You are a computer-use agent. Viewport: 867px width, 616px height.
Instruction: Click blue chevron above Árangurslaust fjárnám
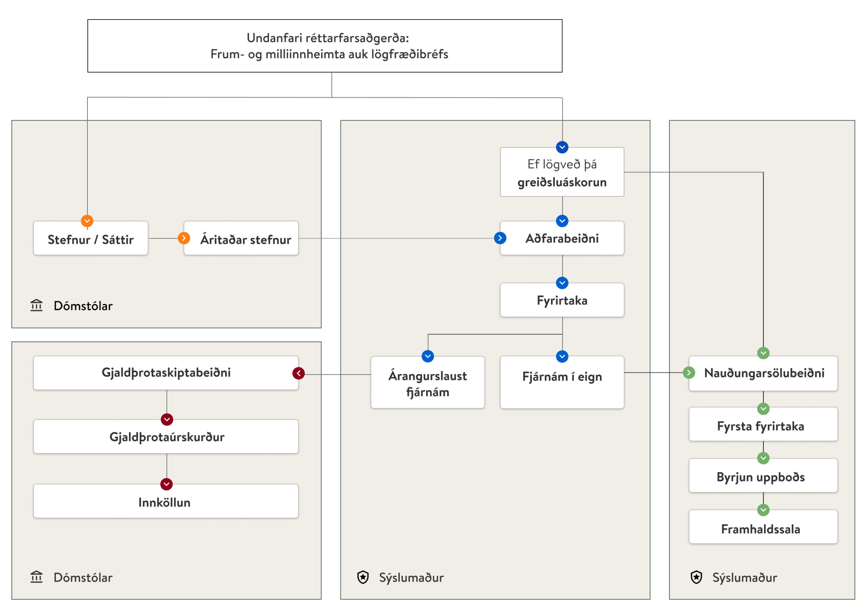(x=428, y=356)
